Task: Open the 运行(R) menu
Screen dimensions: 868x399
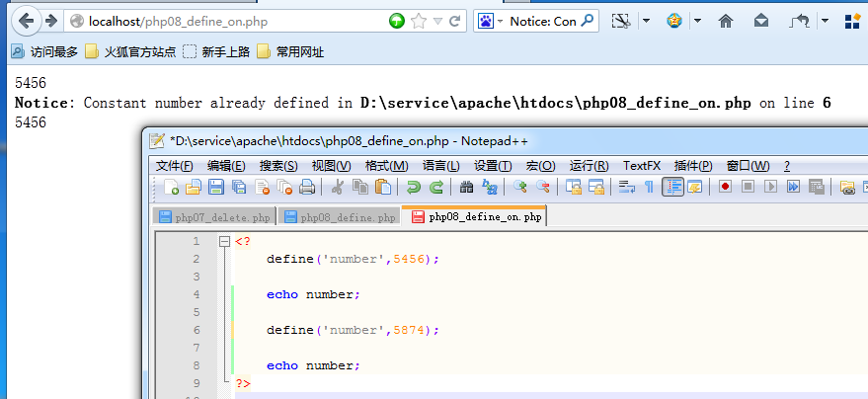Action: click(x=589, y=166)
